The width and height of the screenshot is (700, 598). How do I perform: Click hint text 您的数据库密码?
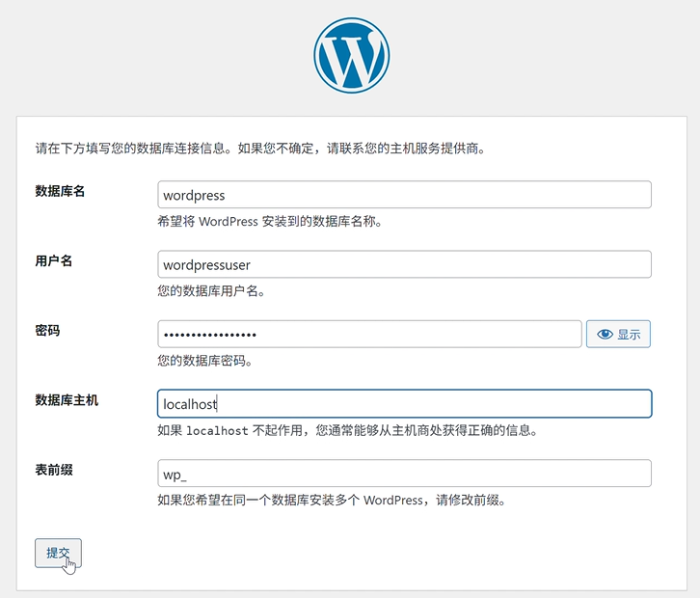coord(205,361)
